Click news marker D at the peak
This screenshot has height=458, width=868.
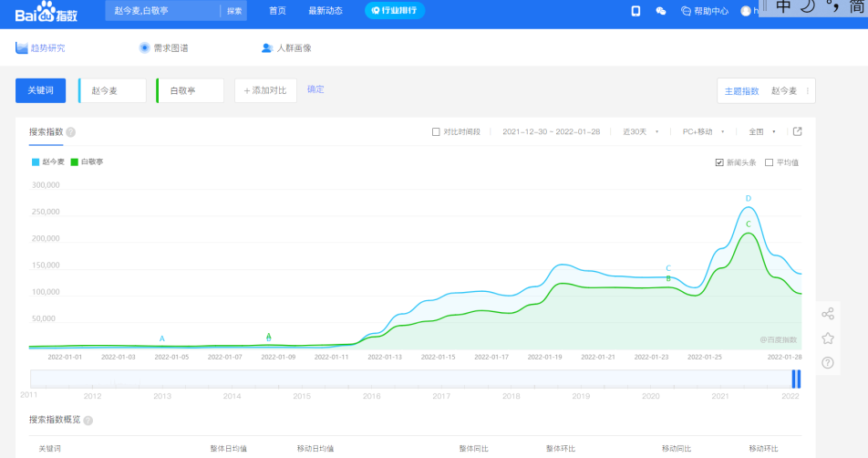[749, 198]
